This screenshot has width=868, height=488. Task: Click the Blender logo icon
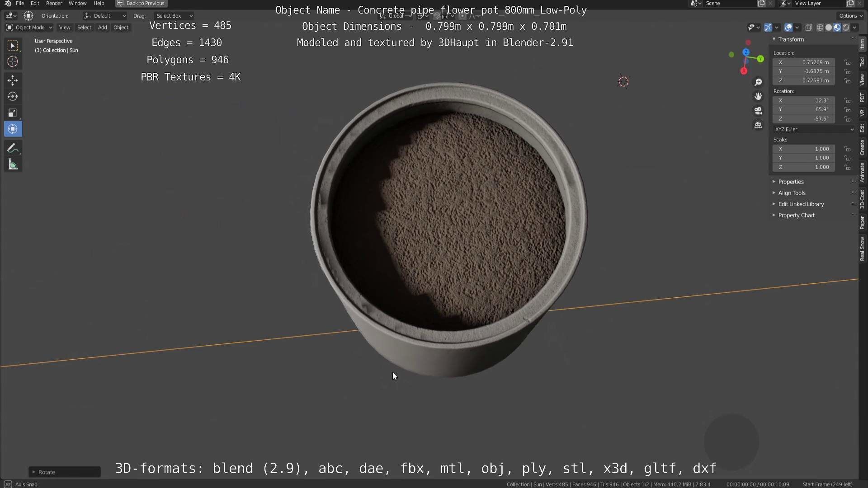coord(8,3)
